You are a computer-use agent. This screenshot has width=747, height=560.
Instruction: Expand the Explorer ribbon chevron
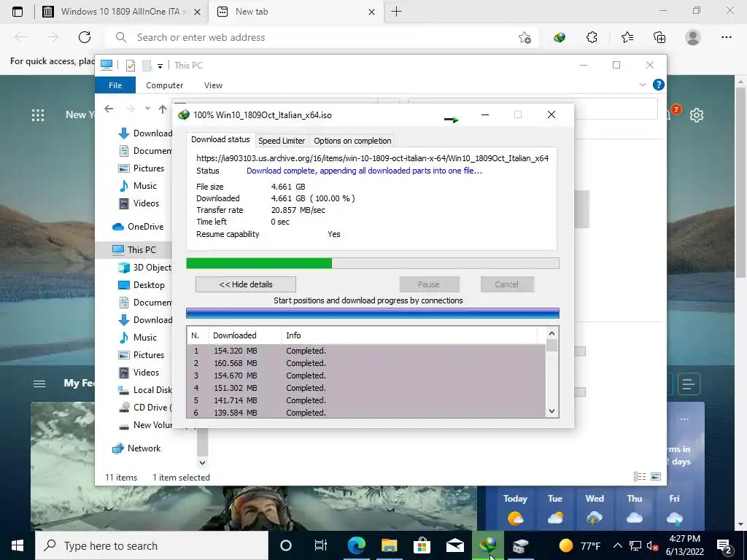(x=642, y=85)
